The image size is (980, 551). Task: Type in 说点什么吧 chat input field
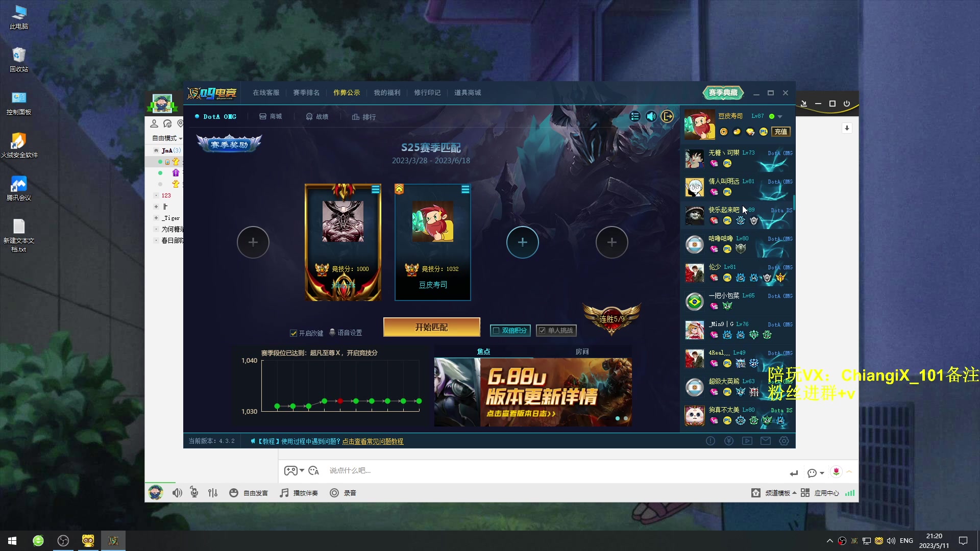pos(556,470)
